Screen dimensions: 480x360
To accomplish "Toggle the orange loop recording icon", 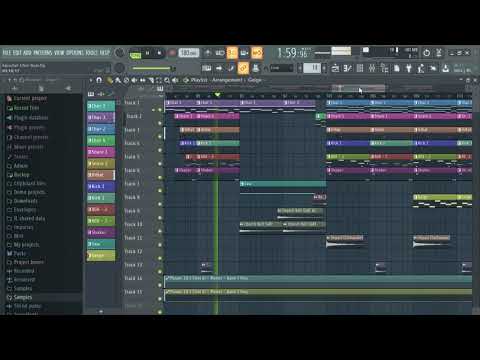I will (x=257, y=53).
